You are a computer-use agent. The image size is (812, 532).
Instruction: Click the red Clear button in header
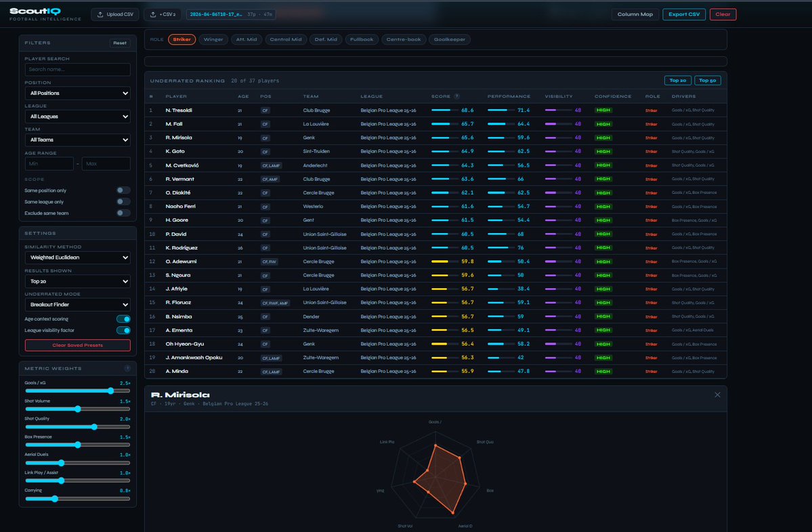723,14
